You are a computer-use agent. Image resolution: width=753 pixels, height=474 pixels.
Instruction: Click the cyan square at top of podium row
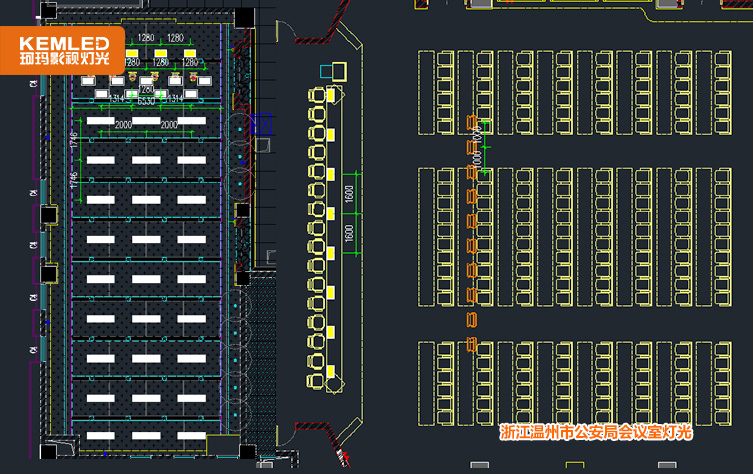pyautogui.click(x=326, y=73)
